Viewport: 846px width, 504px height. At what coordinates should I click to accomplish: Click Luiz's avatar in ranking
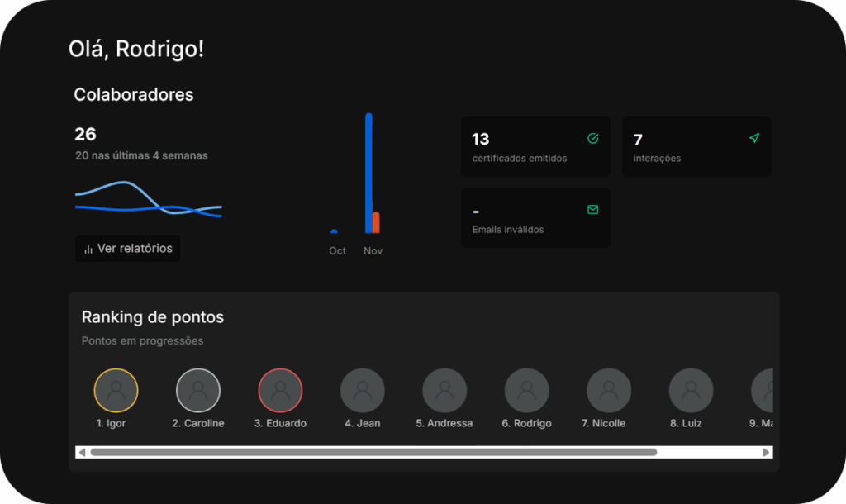click(x=691, y=391)
